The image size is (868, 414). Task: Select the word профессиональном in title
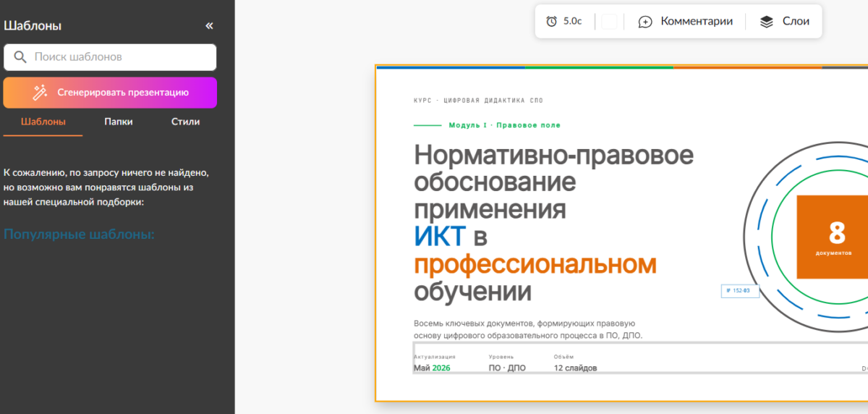(535, 264)
